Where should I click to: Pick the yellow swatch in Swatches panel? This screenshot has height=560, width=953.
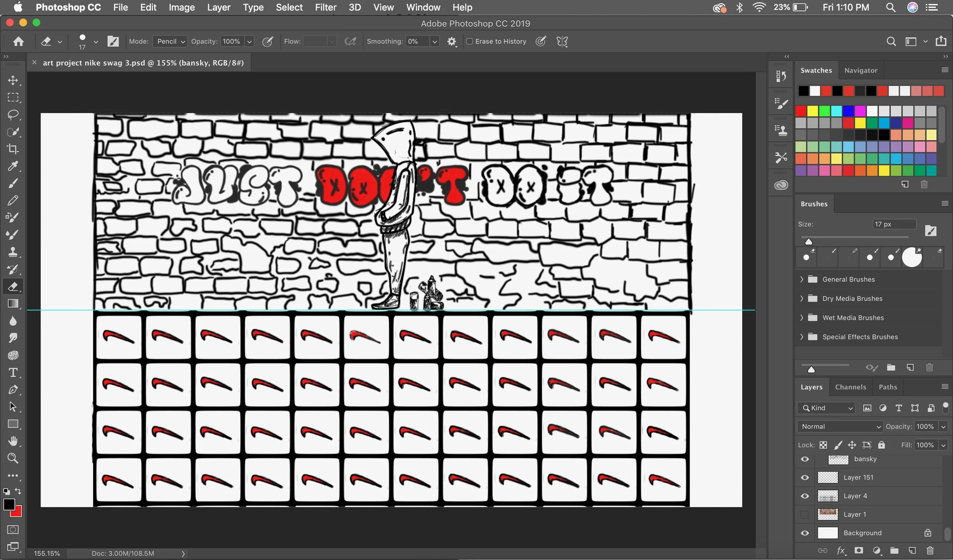[812, 111]
